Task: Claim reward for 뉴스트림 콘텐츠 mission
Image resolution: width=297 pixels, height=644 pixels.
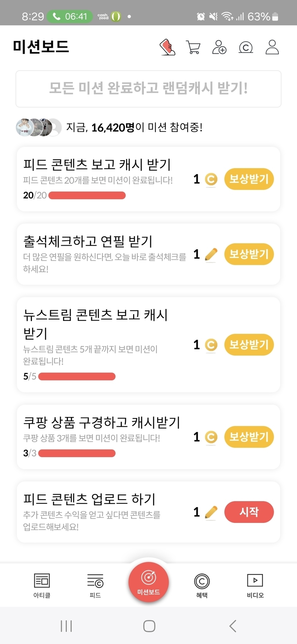Action: point(249,345)
